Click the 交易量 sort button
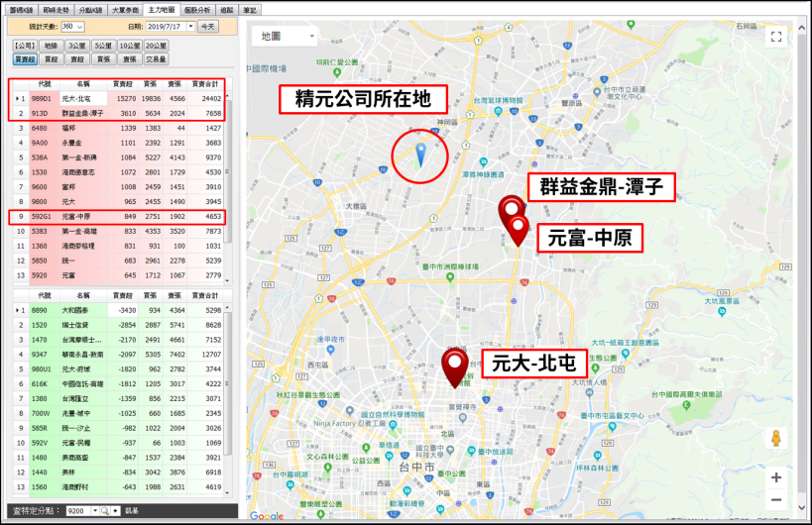This screenshot has width=812, height=525. tap(156, 59)
